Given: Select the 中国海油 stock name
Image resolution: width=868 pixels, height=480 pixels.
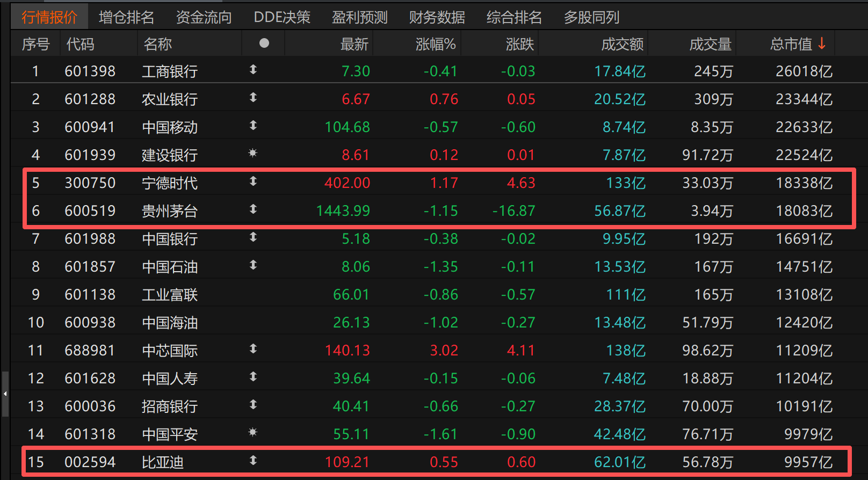Looking at the screenshot, I should pos(170,323).
